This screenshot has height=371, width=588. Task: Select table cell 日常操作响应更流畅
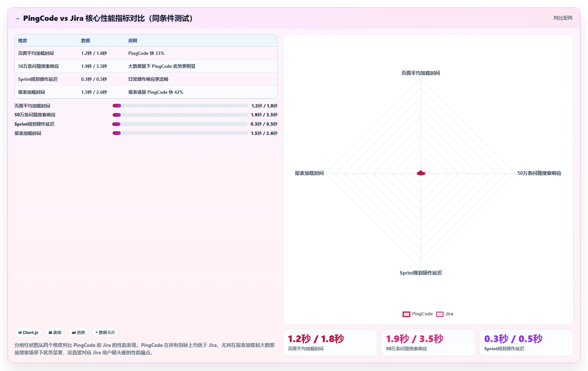pos(148,79)
